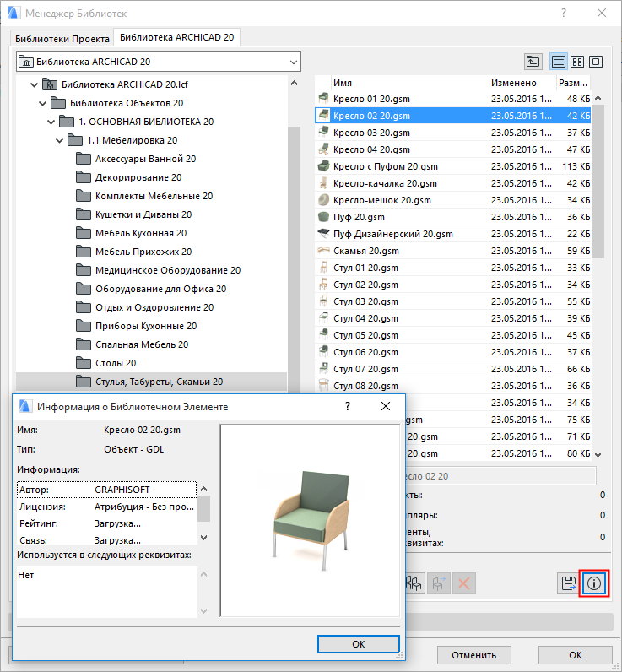The image size is (622, 672).
Task: Click the grayed chair move icon
Action: (439, 583)
